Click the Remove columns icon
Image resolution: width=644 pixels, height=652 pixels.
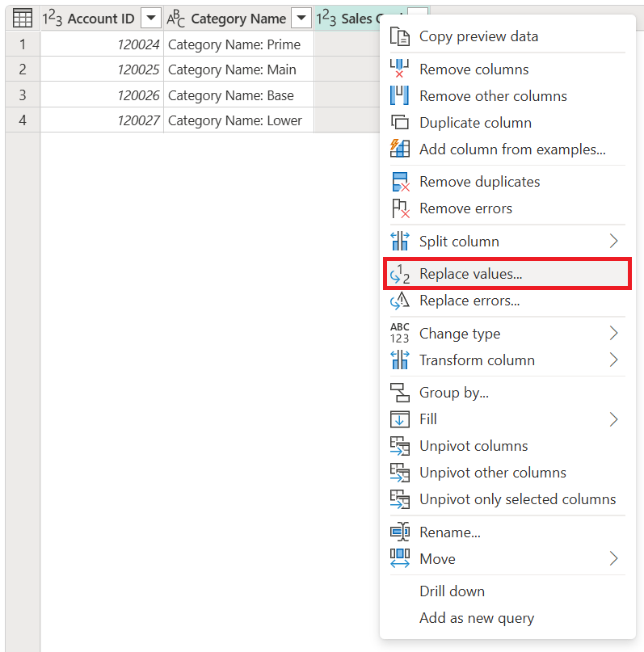(x=400, y=69)
